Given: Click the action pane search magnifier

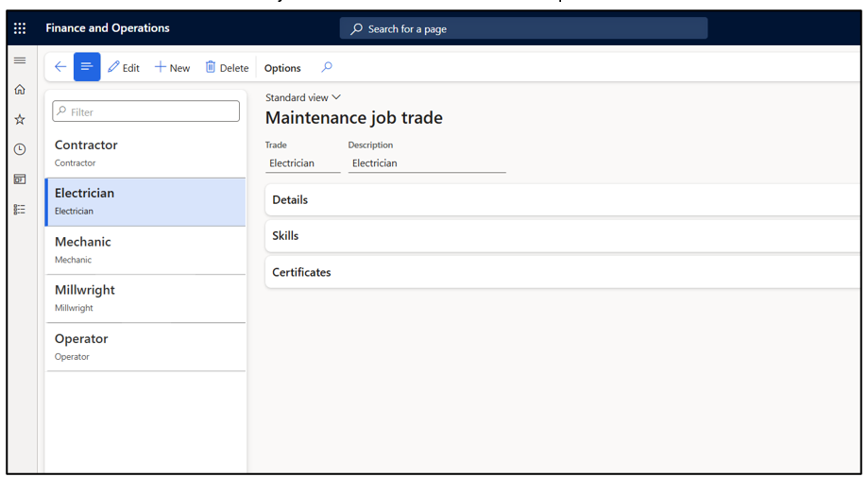Looking at the screenshot, I should (x=327, y=67).
